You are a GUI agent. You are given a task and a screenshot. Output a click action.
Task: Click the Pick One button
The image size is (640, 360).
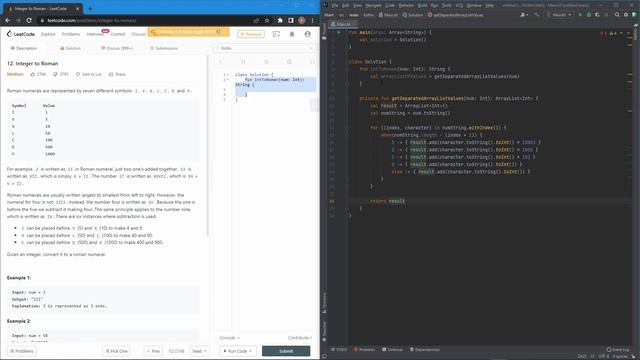tap(116, 351)
